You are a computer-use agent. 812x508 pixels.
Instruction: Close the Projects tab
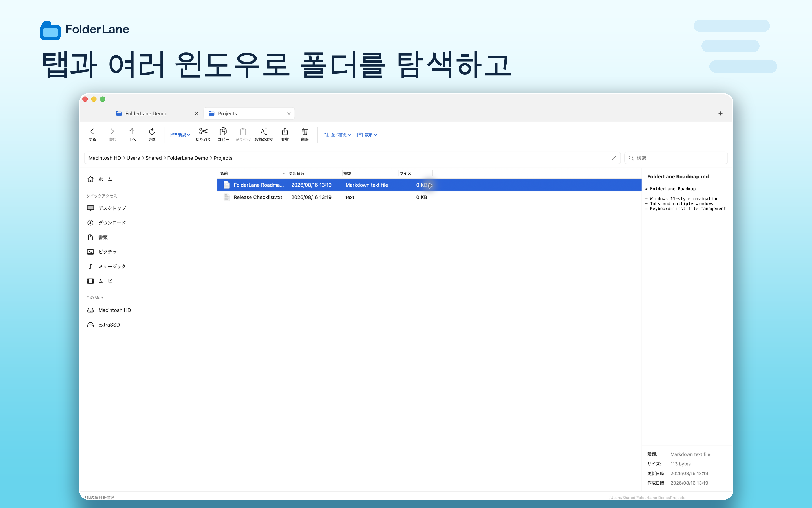289,113
